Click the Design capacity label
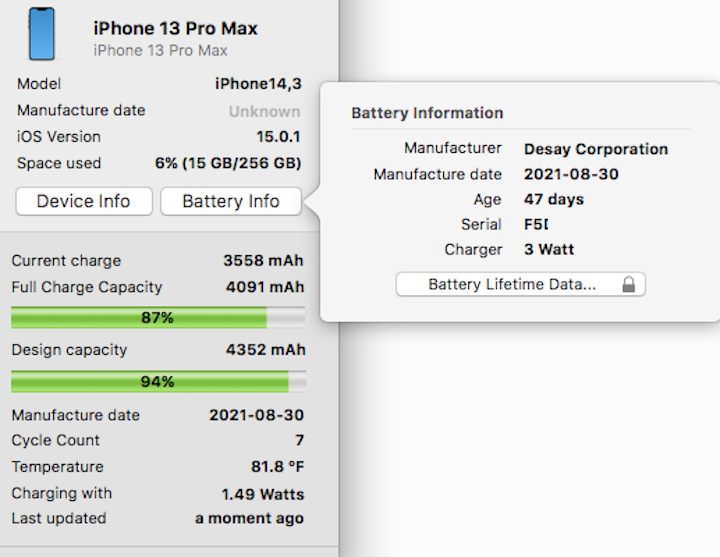 [69, 350]
